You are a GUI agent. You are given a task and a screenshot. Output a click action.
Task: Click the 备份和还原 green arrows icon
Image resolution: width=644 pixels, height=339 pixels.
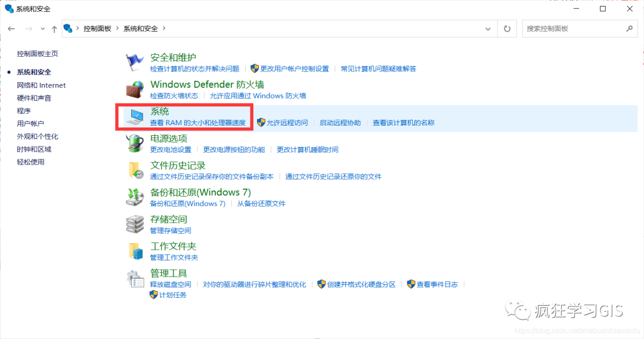pyautogui.click(x=135, y=197)
